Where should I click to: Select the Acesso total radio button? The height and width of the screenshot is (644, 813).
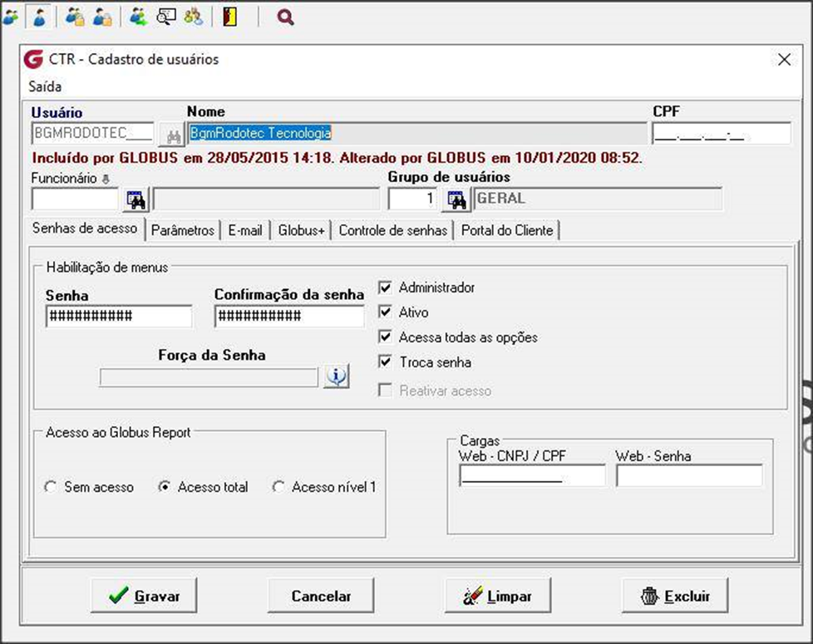click(x=164, y=487)
